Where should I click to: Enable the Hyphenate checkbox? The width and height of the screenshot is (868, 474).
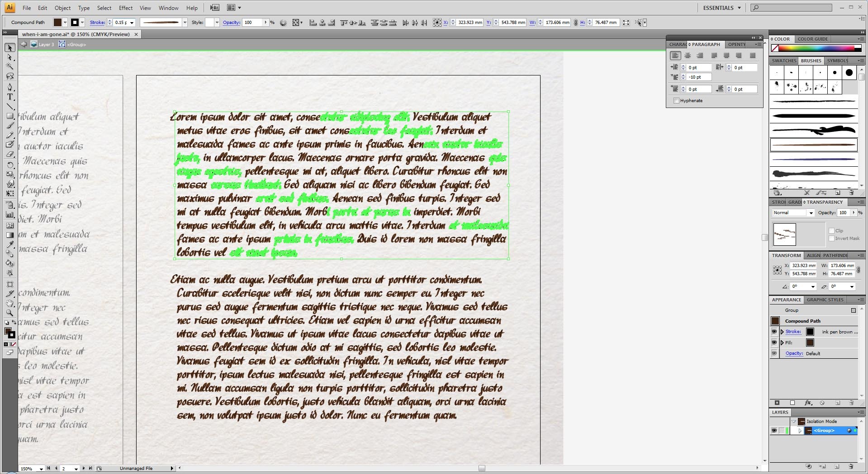coord(677,101)
